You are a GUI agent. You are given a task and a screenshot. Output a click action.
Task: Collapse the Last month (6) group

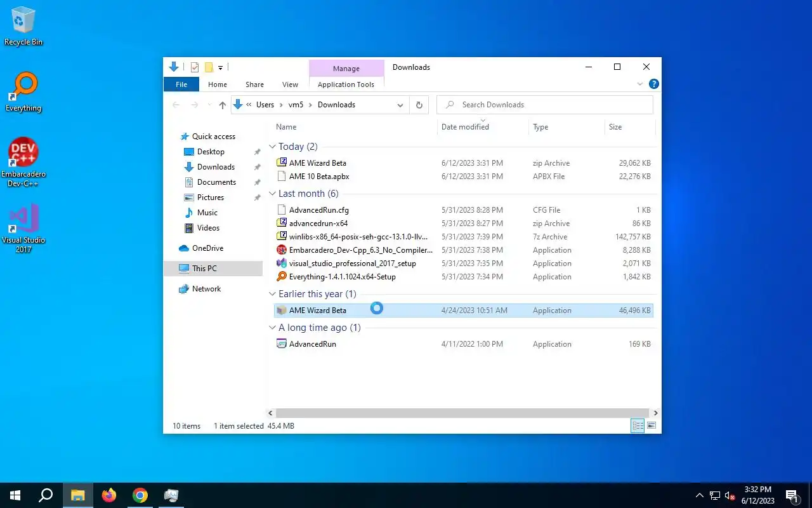pos(273,194)
